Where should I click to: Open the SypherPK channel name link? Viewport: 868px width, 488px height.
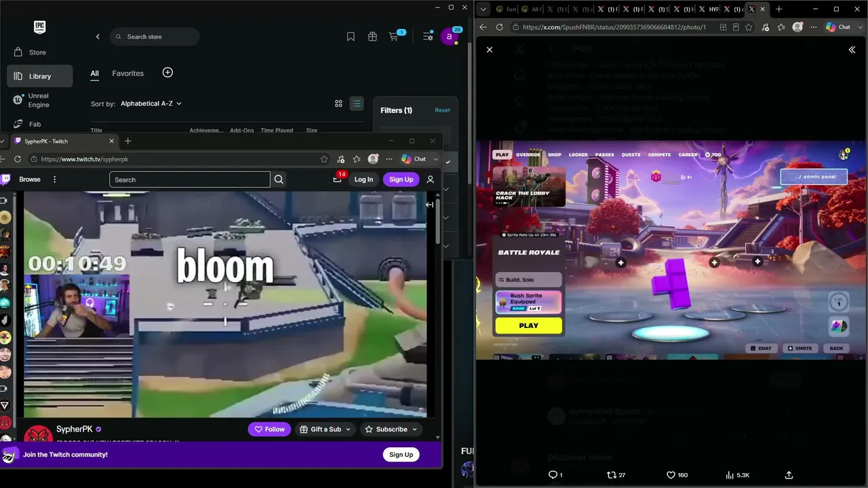click(75, 429)
